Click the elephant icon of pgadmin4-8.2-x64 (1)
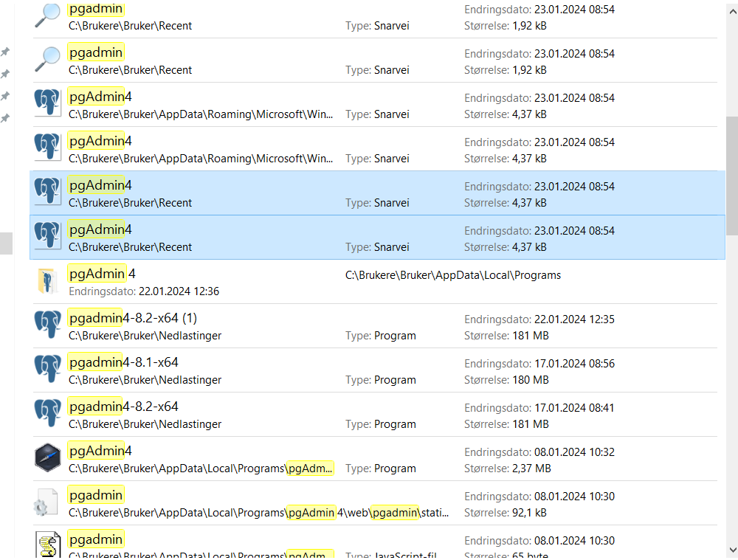738x560 pixels. [47, 325]
